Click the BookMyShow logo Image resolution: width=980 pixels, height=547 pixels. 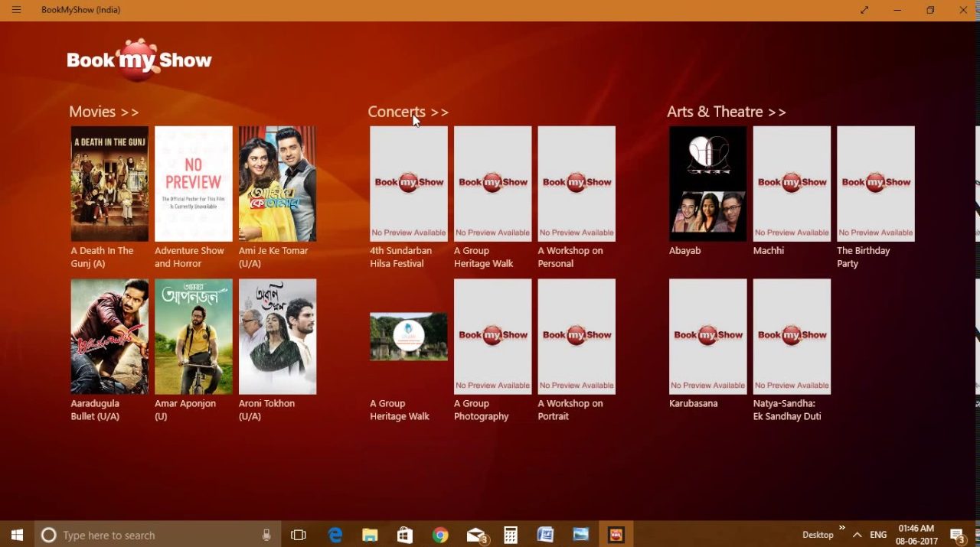click(x=139, y=60)
